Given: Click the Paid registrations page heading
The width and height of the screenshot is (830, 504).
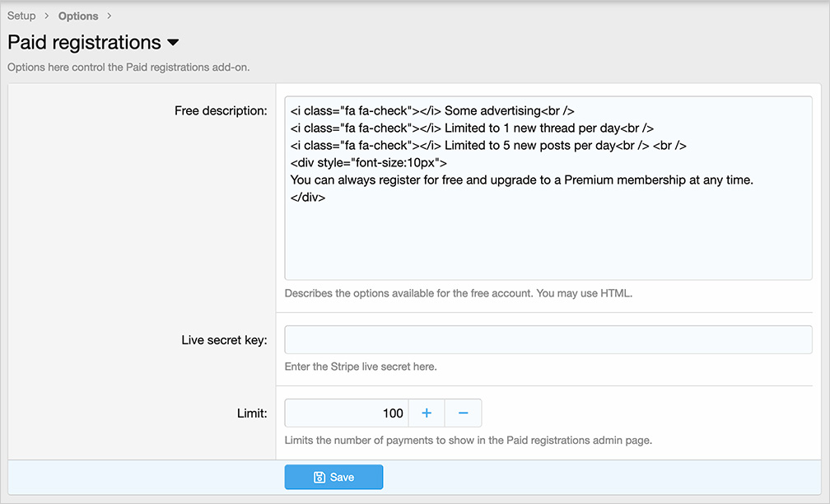Looking at the screenshot, I should (84, 43).
